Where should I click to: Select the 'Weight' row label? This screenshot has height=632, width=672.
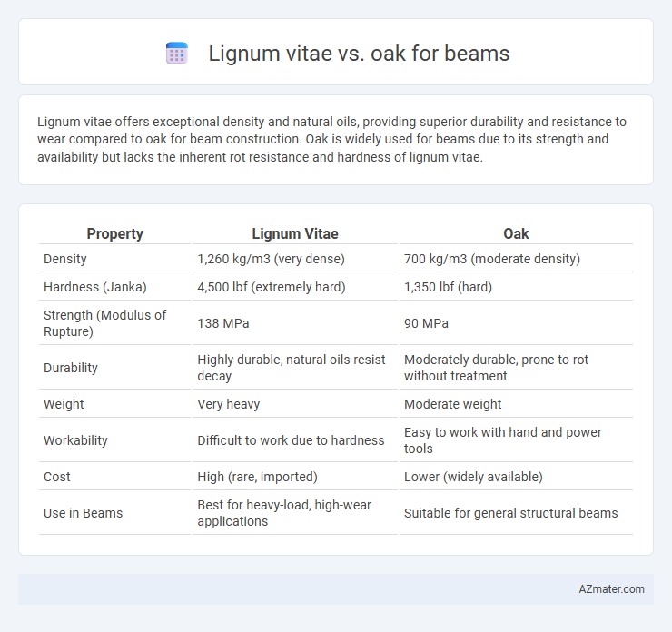(x=64, y=404)
